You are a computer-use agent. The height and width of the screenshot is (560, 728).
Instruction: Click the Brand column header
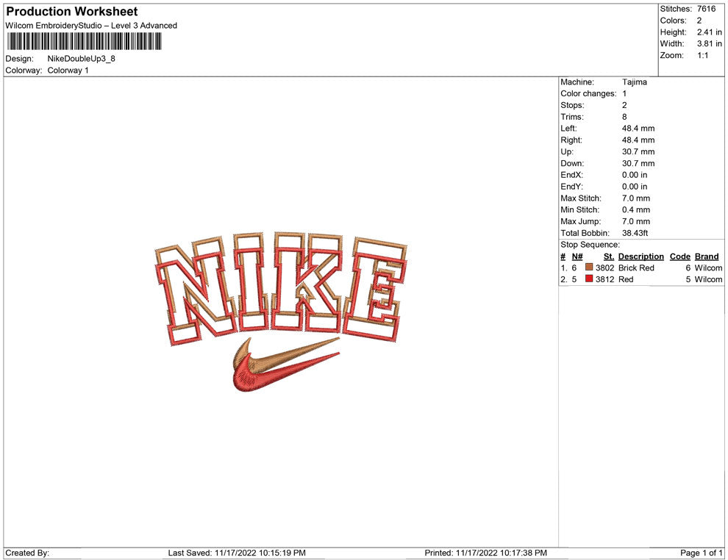[707, 256]
